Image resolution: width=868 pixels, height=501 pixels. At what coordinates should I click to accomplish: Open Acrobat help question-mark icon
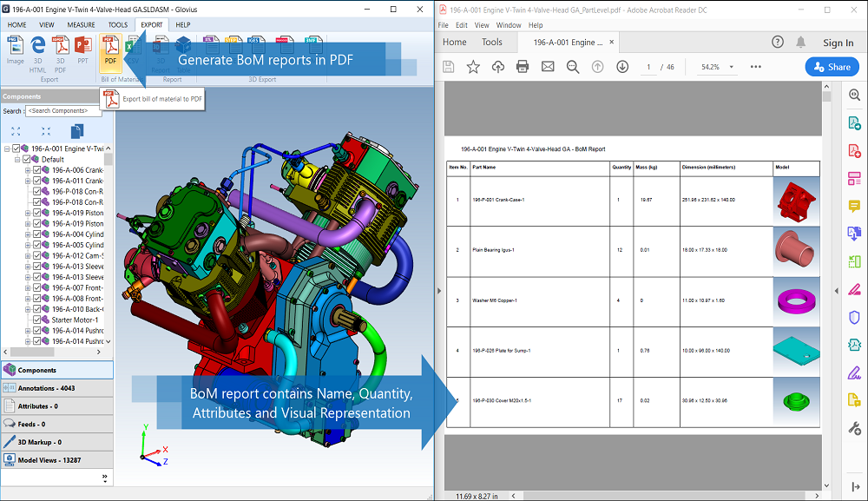[x=778, y=42]
